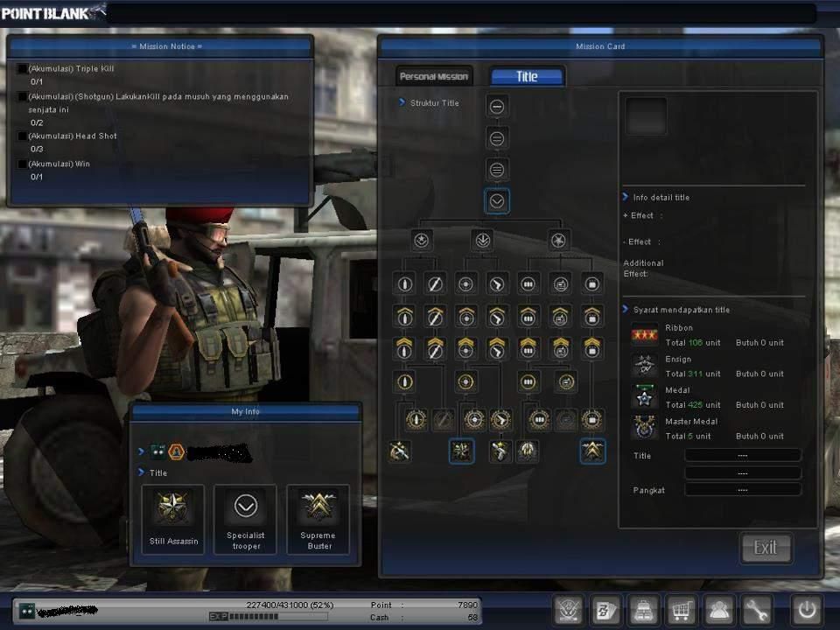Click the Point value 7890
Viewport: 840px width, 630px height.
(x=467, y=605)
